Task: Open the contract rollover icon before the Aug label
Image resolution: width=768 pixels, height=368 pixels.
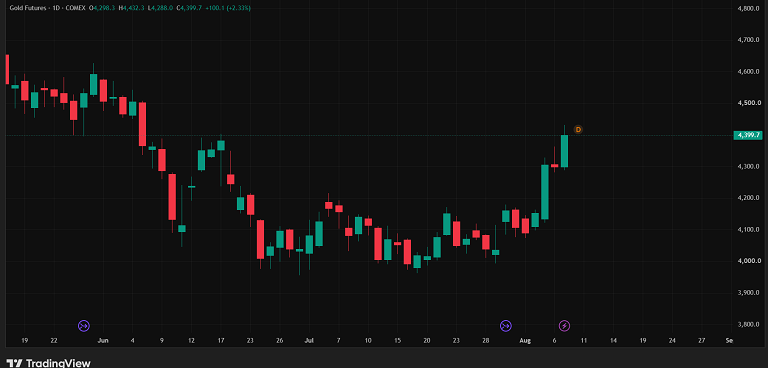Action: pos(505,325)
